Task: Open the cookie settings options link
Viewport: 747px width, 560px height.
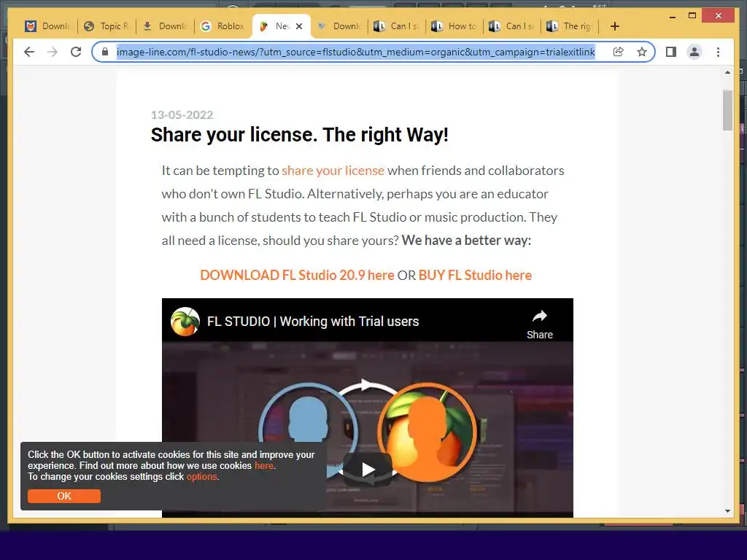Action: [x=201, y=477]
